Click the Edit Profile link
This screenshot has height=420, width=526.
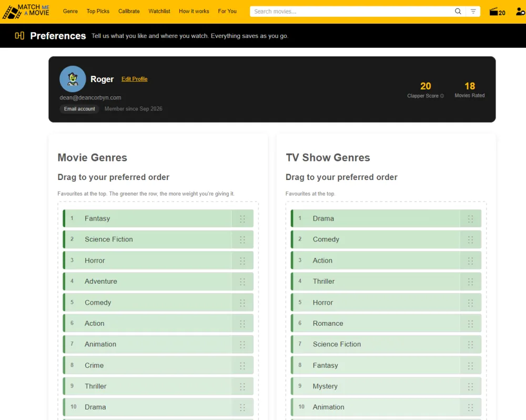pos(134,79)
